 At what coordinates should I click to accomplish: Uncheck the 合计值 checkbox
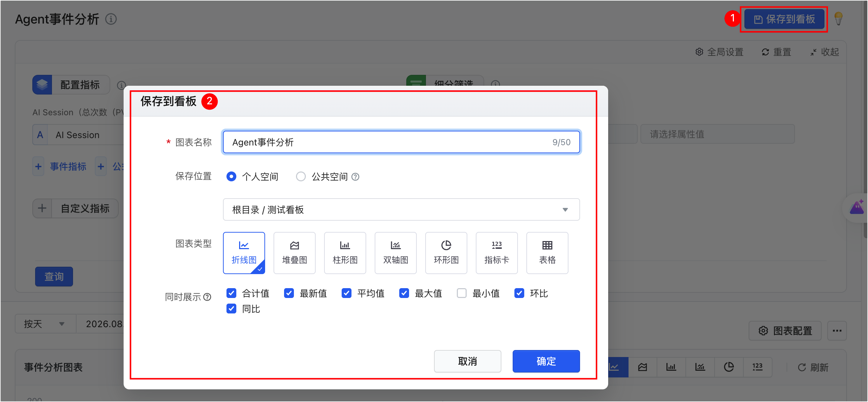[231, 293]
